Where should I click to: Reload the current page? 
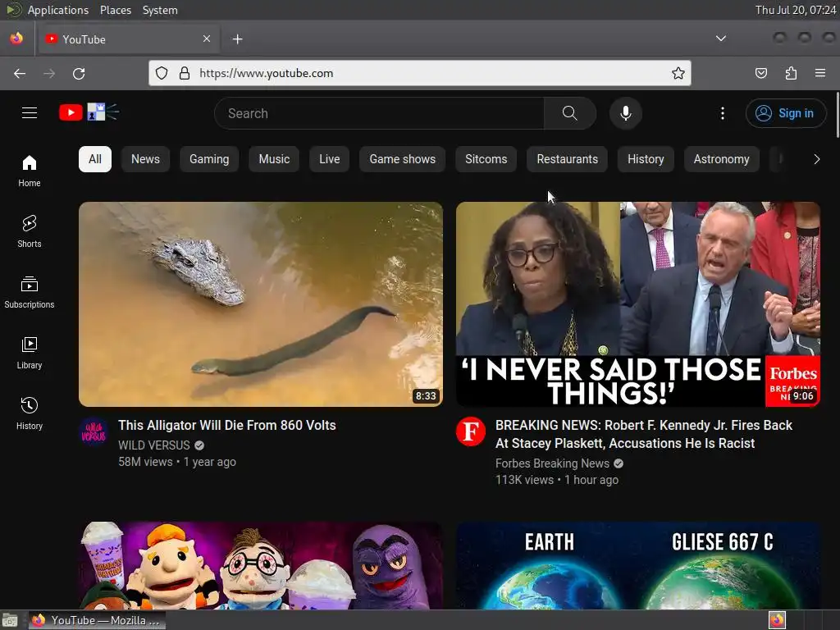[79, 73]
